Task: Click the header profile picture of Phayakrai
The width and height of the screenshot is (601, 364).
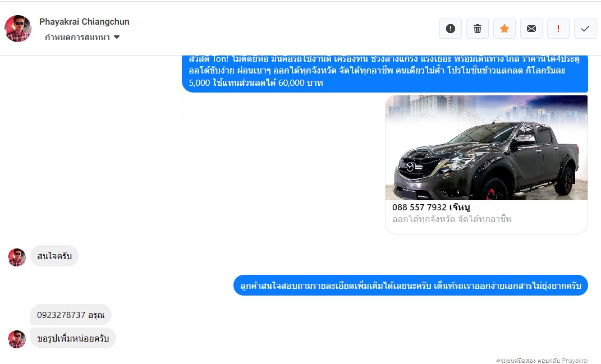Action: click(18, 29)
